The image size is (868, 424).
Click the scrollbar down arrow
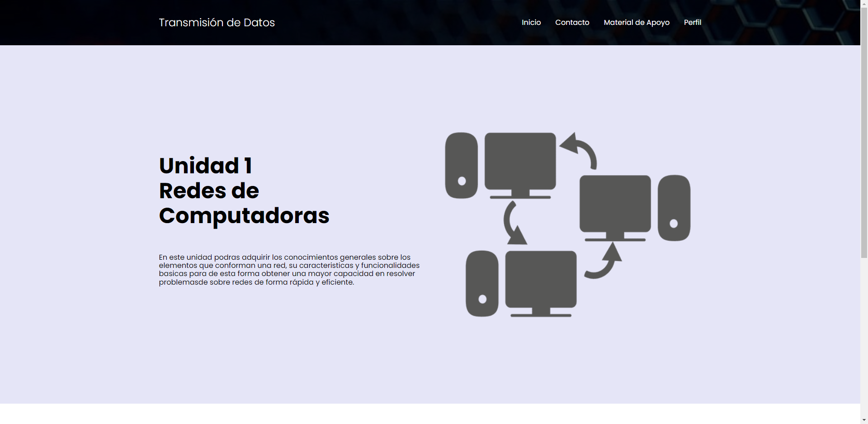863,420
